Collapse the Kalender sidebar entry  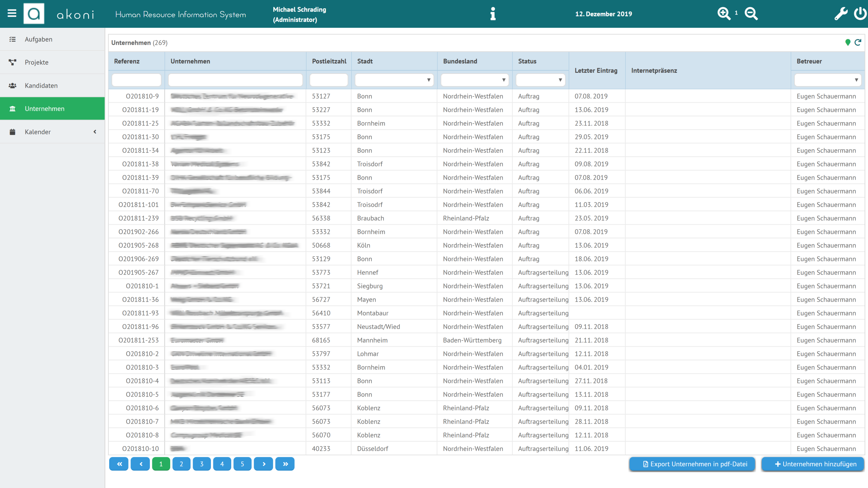coord(95,131)
